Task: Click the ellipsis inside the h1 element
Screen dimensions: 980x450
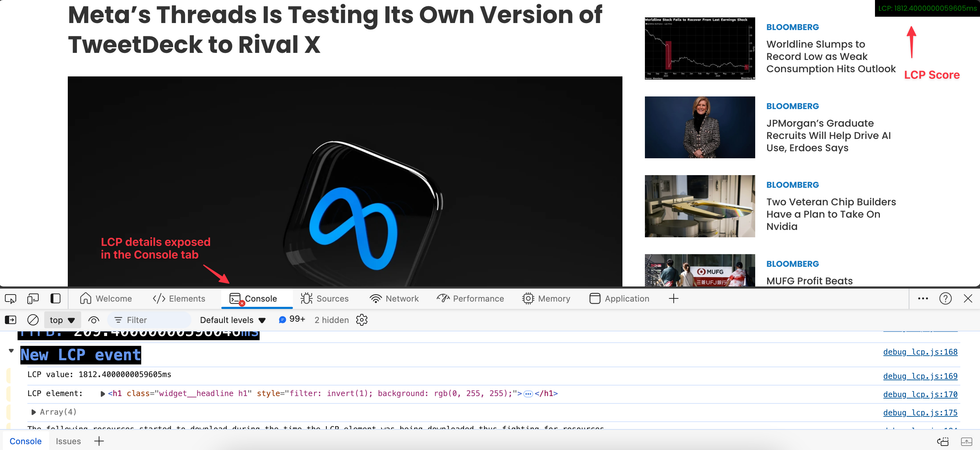Action: tap(528, 394)
